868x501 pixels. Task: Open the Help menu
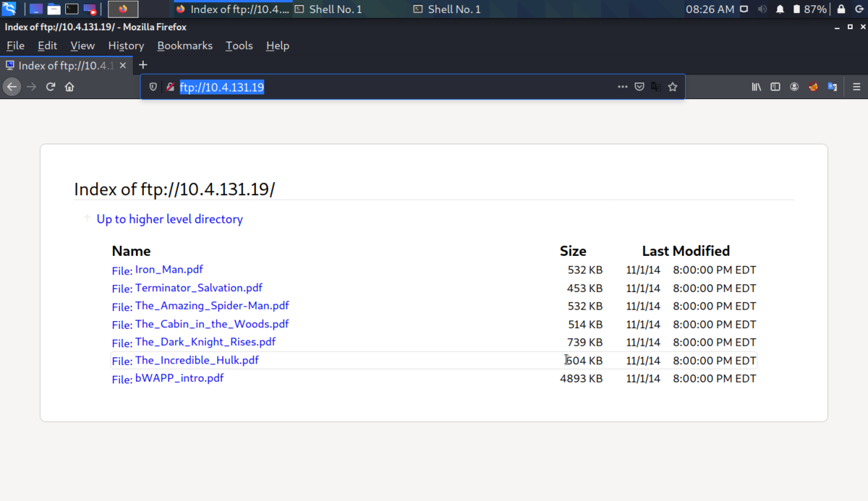tap(278, 46)
